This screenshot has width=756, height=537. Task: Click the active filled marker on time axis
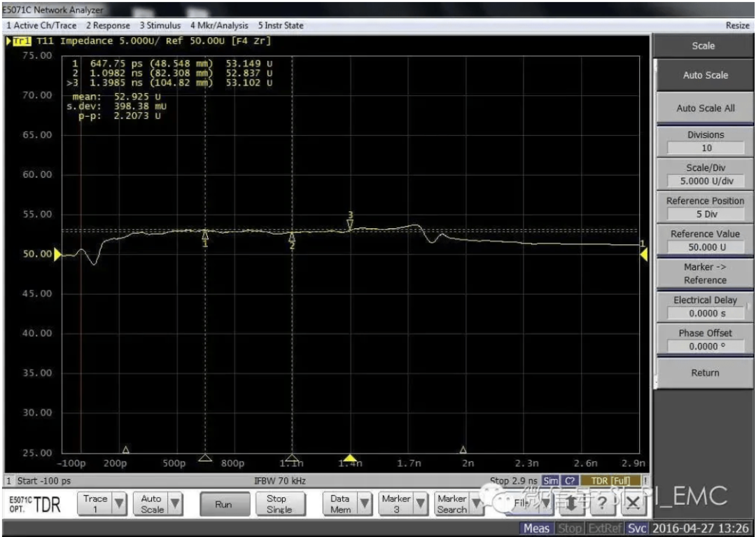click(349, 457)
